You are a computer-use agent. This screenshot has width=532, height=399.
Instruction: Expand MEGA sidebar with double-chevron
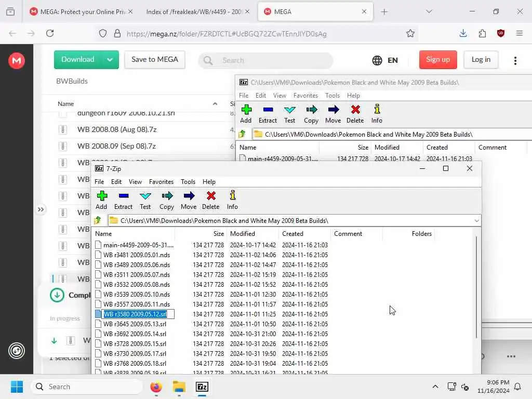coord(41,209)
